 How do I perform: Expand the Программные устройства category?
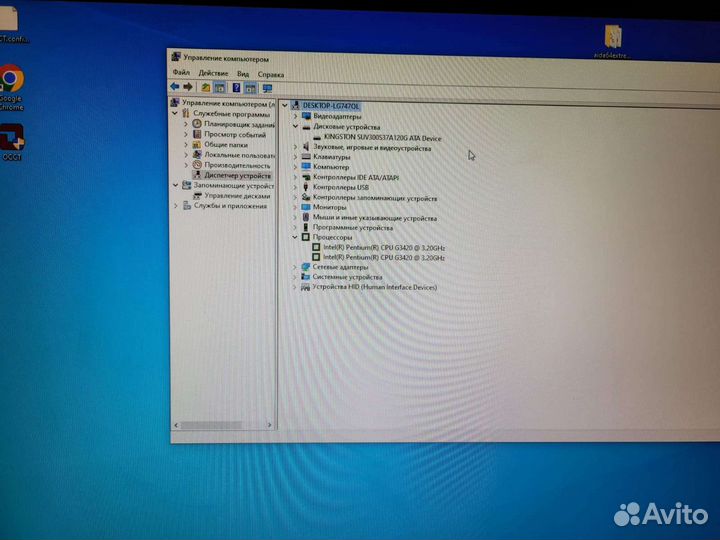coord(295,227)
